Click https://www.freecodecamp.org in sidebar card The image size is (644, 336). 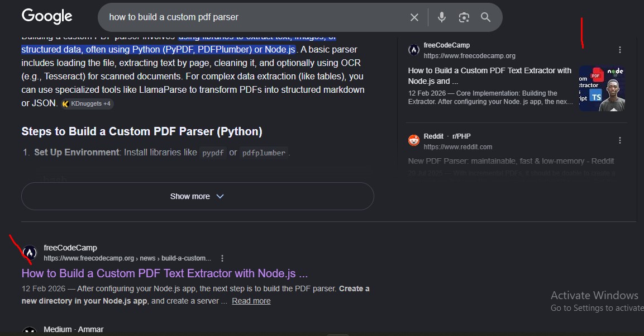coord(469,56)
